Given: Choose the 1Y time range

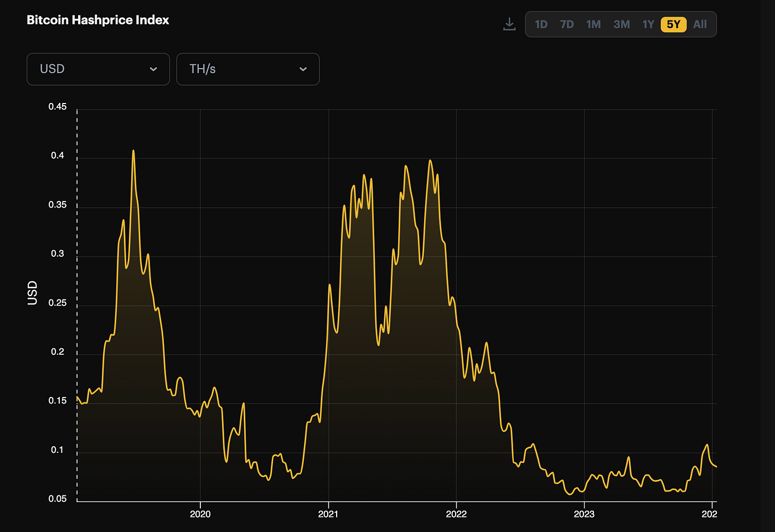Looking at the screenshot, I should click(x=648, y=24).
